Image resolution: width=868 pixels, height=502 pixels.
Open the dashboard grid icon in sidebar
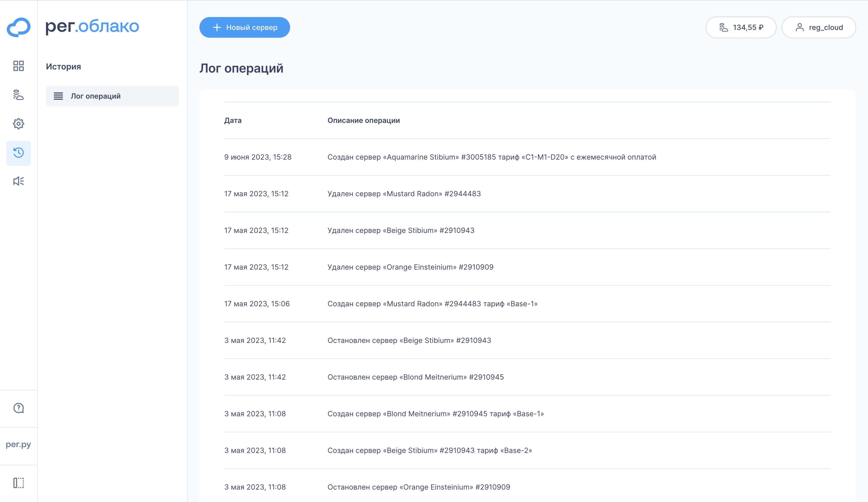(19, 66)
